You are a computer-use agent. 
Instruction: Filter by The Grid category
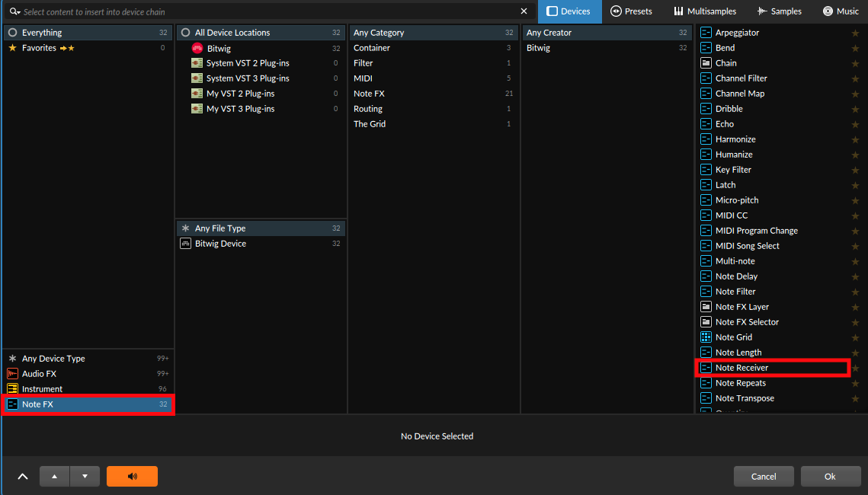[x=434, y=124]
